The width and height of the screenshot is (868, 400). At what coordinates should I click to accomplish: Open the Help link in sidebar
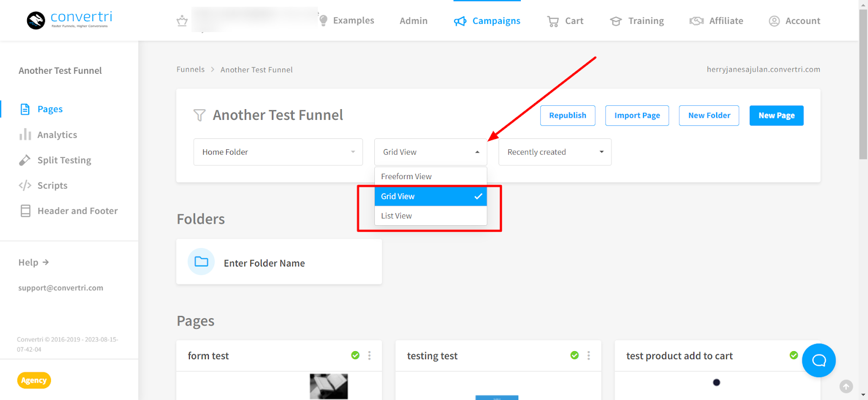point(34,262)
